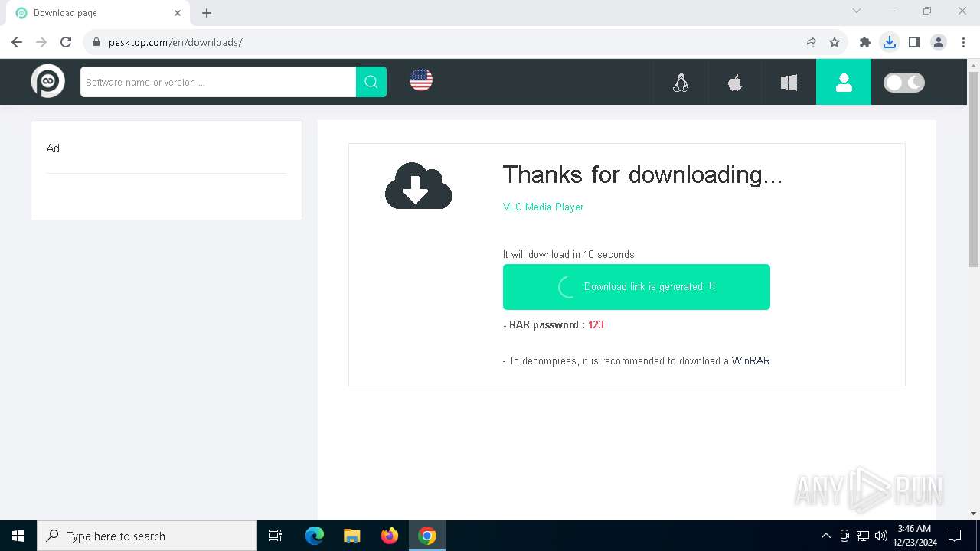This screenshot has height=551, width=980.
Task: Show hidden system tray icons
Action: [x=825, y=536]
